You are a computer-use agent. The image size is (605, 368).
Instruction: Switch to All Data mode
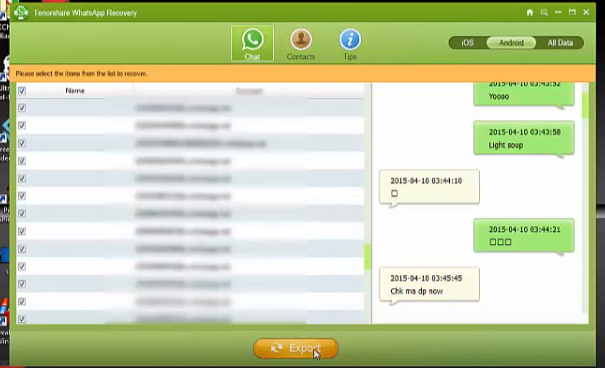(x=560, y=43)
